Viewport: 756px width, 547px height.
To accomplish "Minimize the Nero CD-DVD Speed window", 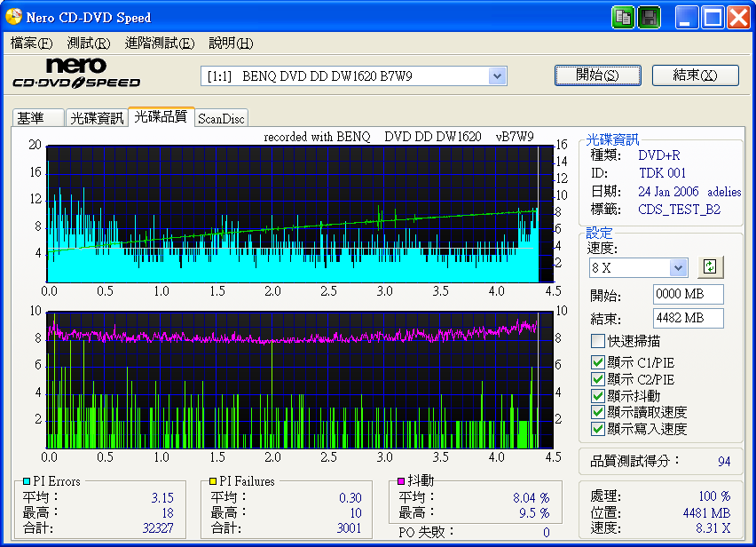I will (x=686, y=18).
